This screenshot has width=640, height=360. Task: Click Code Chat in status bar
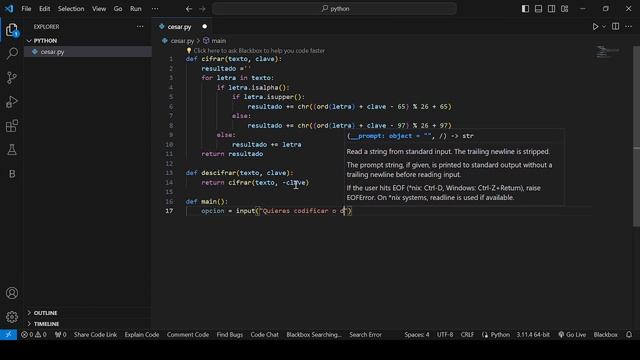pos(264,335)
